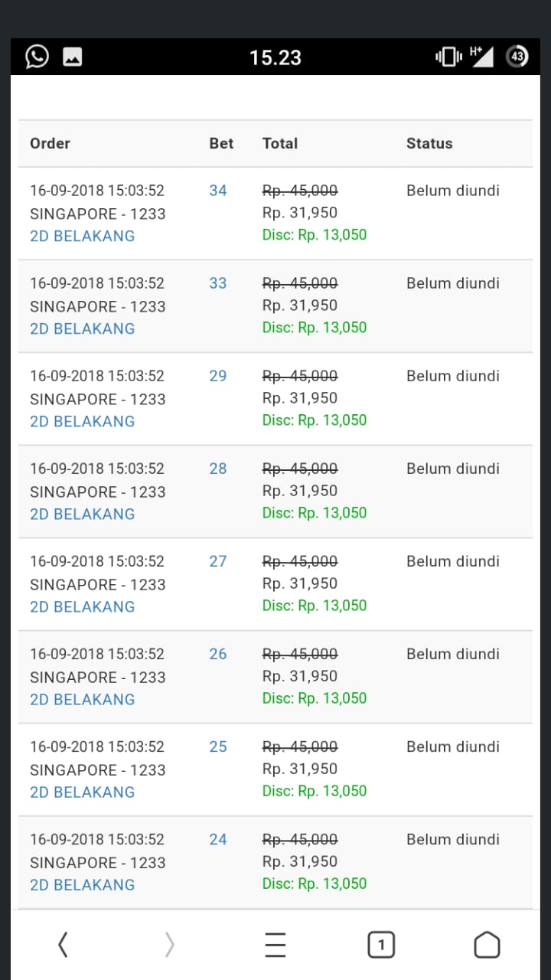Go back with the browser back arrow

pos(64,945)
